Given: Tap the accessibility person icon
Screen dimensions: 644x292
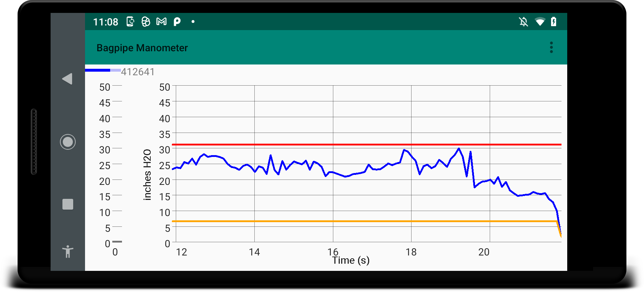Looking at the screenshot, I should tap(67, 252).
